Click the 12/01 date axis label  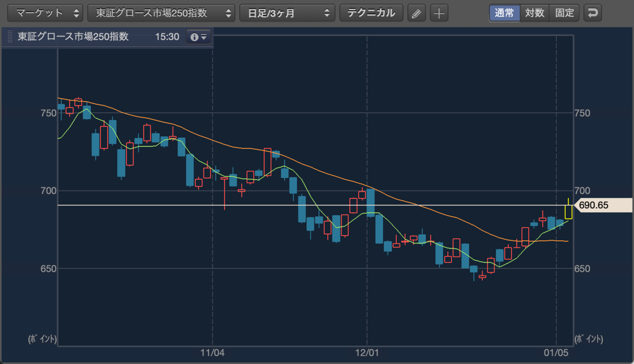[367, 352]
